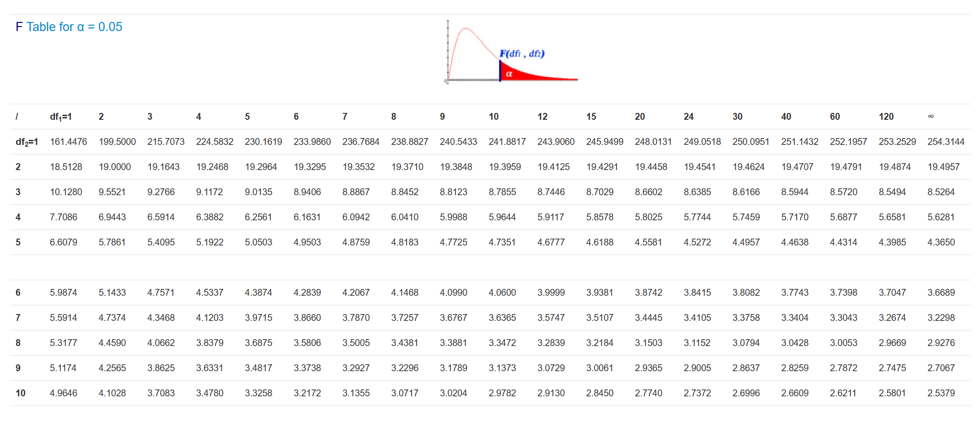This screenshot has width=980, height=421.
Task: Select the df1=1 column header
Action: (x=61, y=117)
